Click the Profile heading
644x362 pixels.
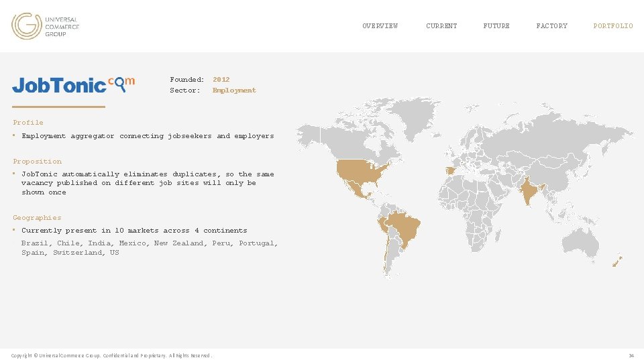point(28,122)
